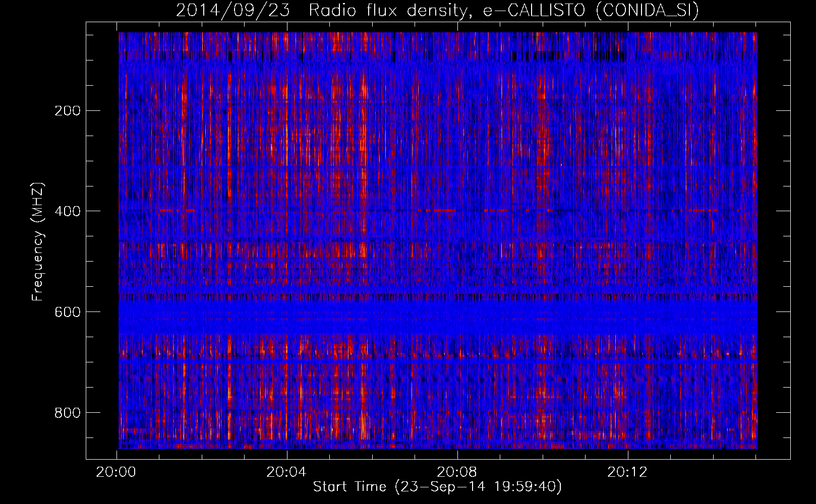Click the 600 frequency tick label

67,311
